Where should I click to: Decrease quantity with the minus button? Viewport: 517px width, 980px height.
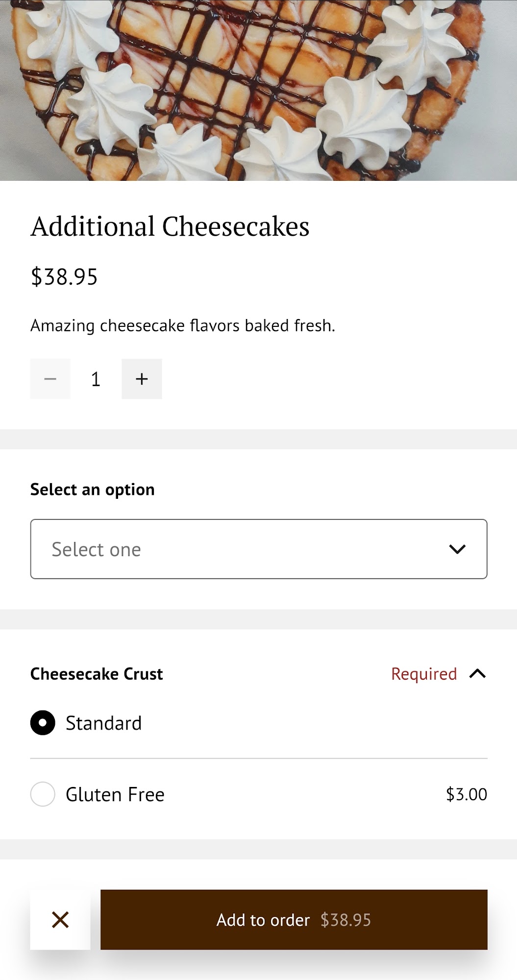tap(50, 379)
